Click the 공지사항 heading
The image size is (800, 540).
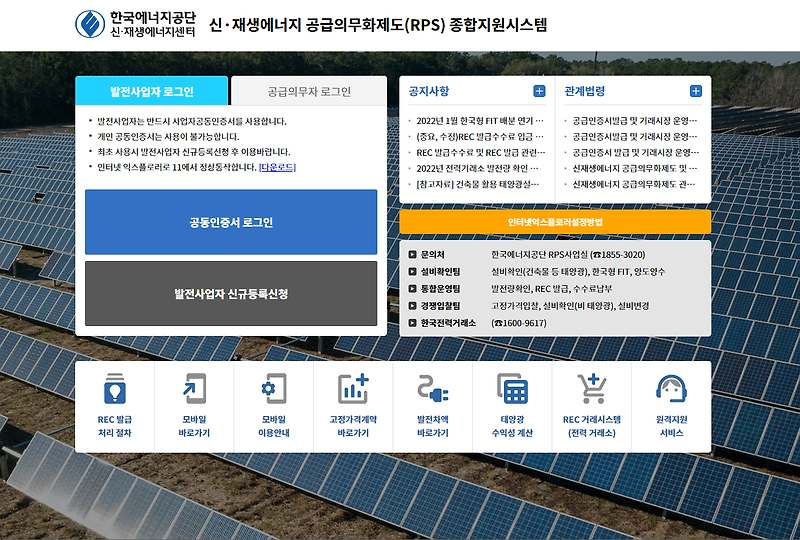[x=429, y=91]
